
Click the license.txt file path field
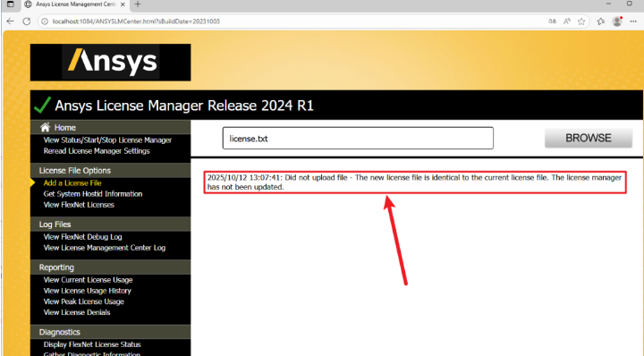[x=358, y=138]
